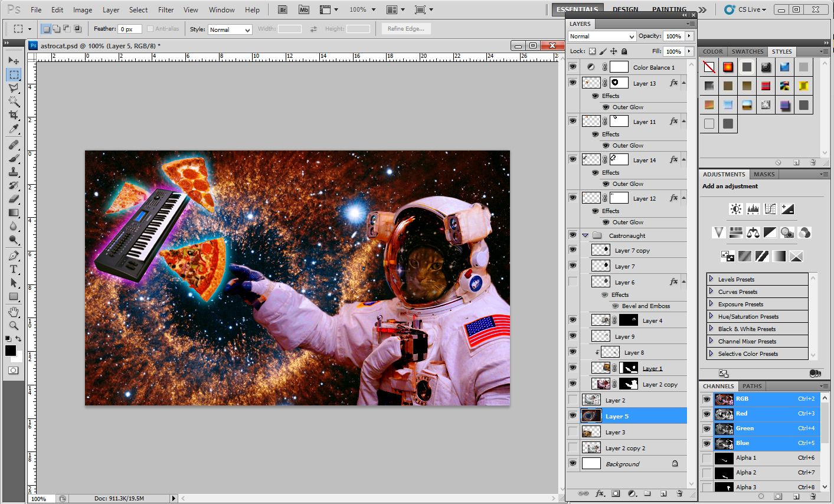Open the layer blend mode dropdown

[x=601, y=36]
